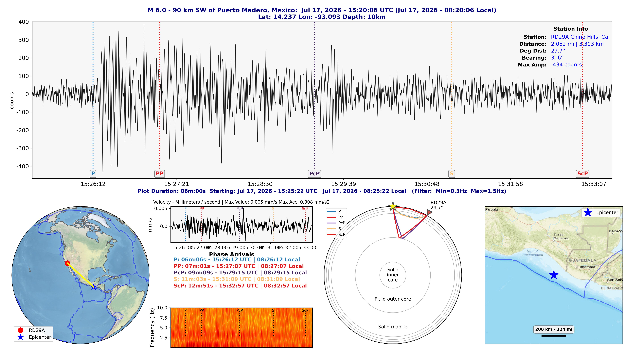
Task: Click the "Plot Duration: 08m:00s" caption line
Action: pos(322,191)
